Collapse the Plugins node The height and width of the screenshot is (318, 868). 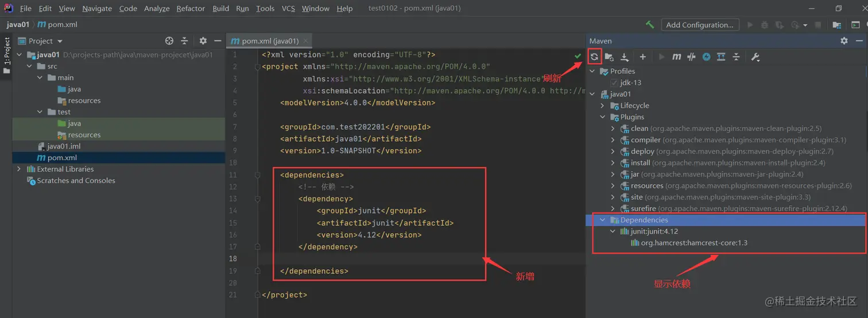(x=603, y=117)
